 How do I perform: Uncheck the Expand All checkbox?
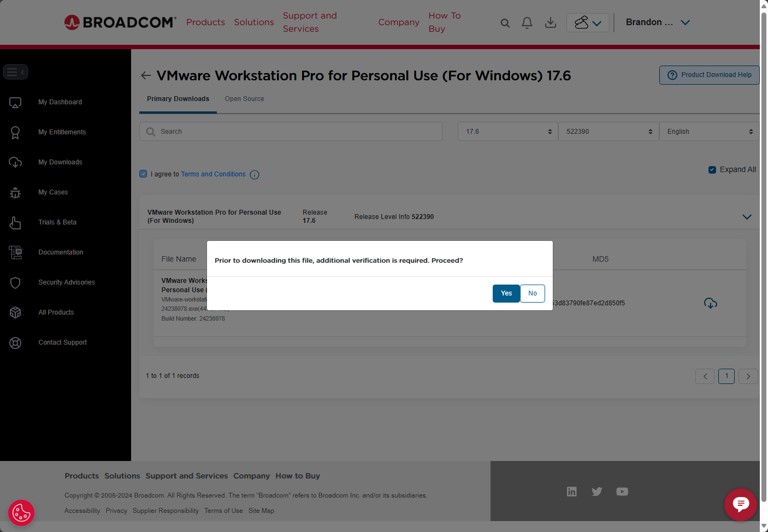tap(712, 170)
